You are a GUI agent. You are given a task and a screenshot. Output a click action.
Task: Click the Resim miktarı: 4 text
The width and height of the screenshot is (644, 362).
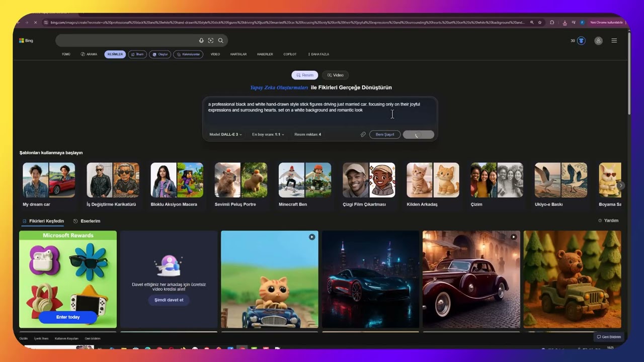(x=307, y=134)
